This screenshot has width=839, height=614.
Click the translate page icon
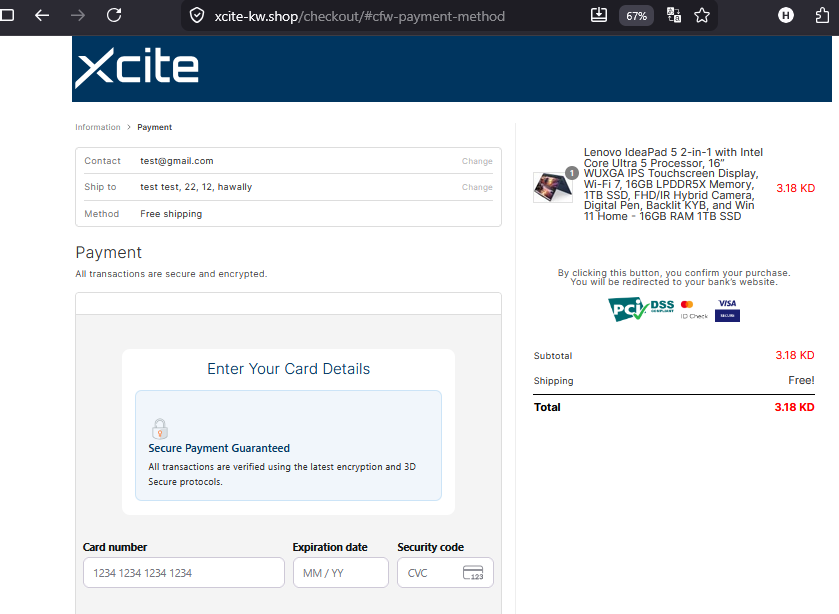674,15
